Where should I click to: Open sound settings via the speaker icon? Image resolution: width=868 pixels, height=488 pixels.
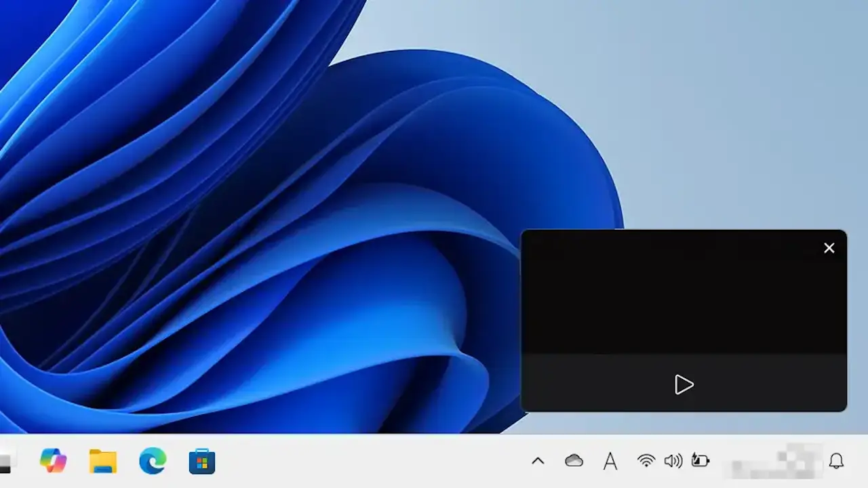coord(673,462)
